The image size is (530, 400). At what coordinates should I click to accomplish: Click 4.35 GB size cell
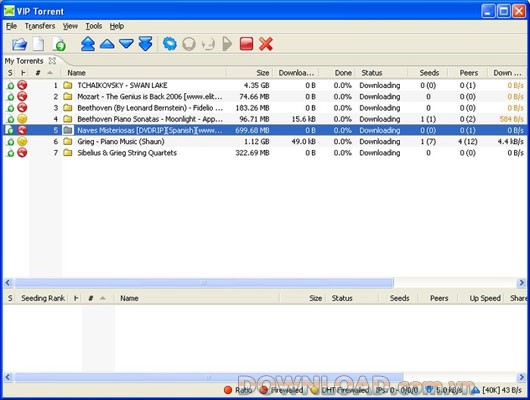(256, 85)
